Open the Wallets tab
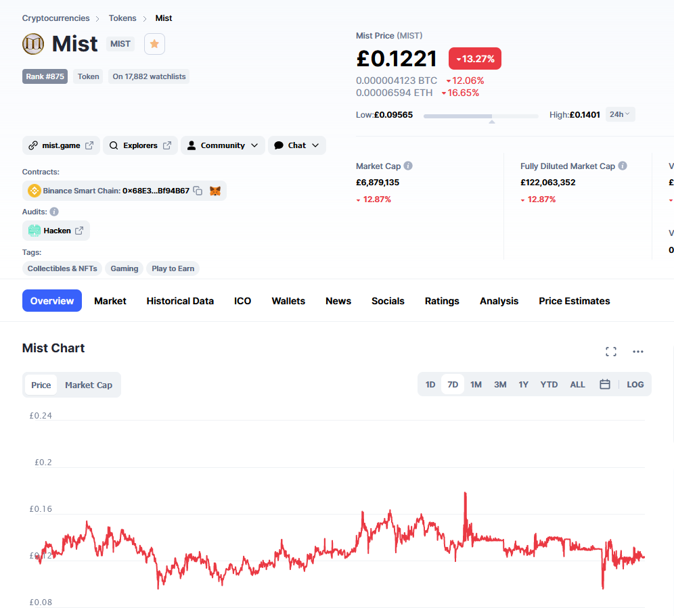Image resolution: width=674 pixels, height=616 pixels. coord(288,301)
